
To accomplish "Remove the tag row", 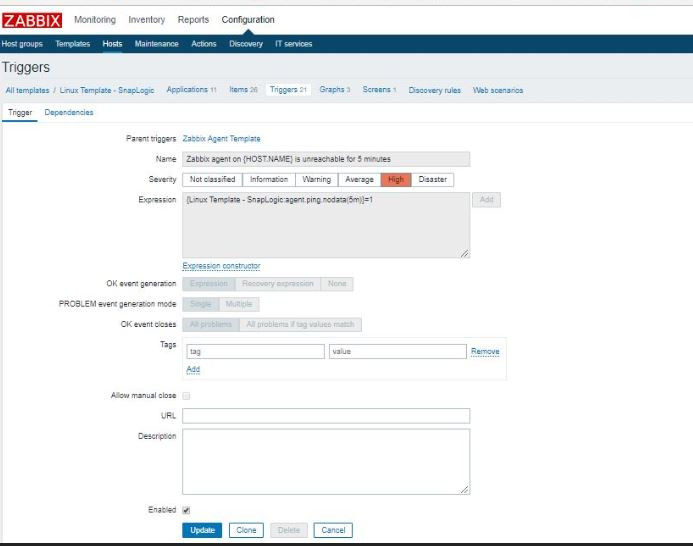I will [x=485, y=352].
